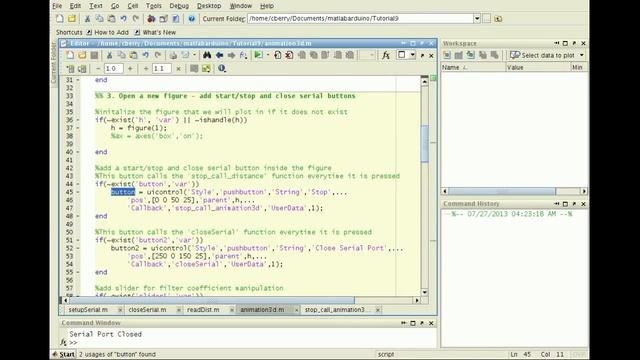Collapse code fold at line 51
This screenshot has width=640, height=360.
click(78, 240)
